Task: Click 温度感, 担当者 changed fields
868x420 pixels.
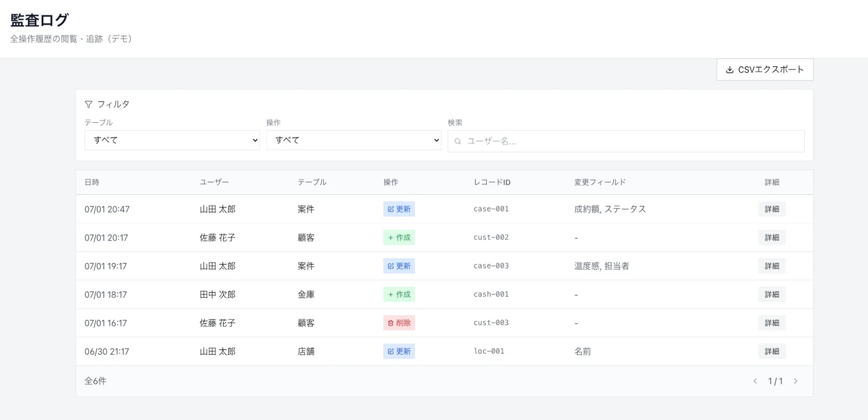Action: point(602,266)
